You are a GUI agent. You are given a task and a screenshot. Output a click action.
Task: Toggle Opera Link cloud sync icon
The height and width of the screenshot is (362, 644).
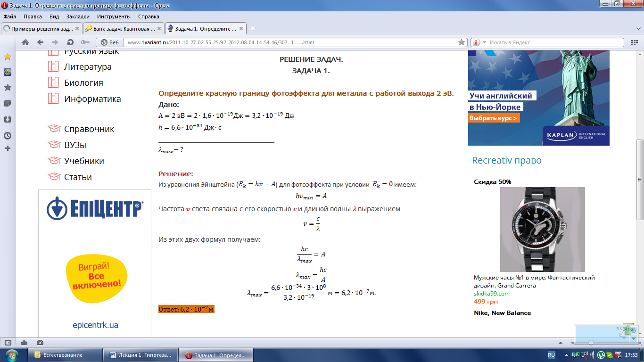(x=24, y=343)
